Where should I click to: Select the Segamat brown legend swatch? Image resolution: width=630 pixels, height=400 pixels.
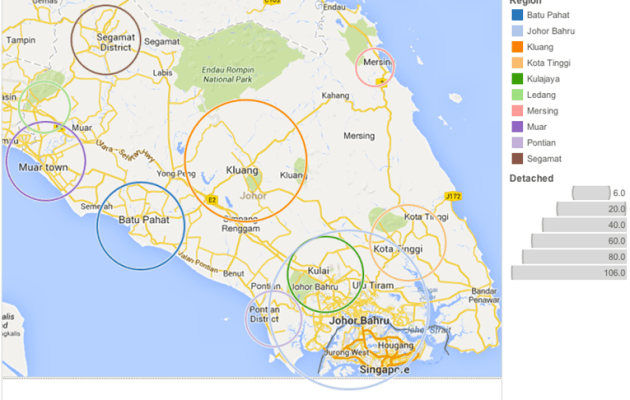[x=517, y=159]
